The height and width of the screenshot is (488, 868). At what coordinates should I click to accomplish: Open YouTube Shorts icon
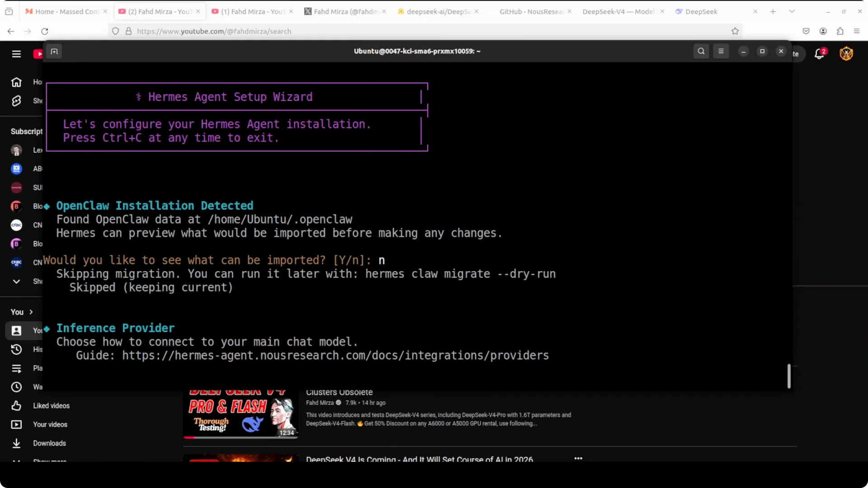(16, 101)
